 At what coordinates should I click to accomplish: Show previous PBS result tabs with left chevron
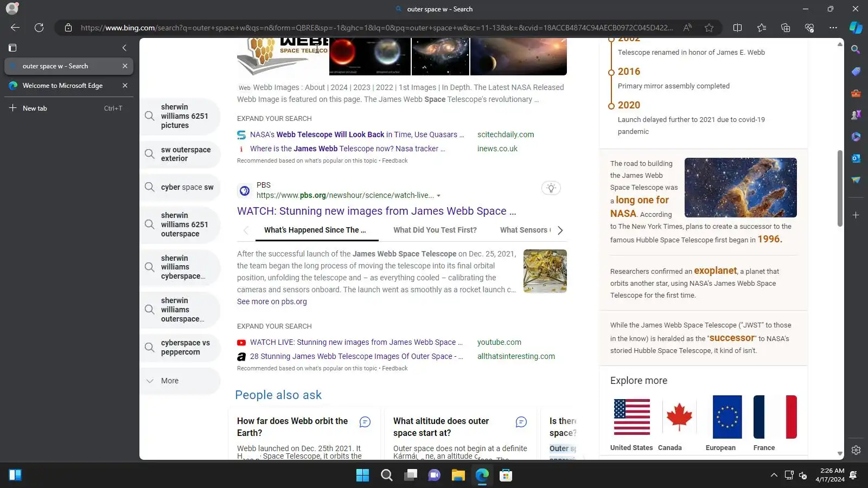[x=246, y=230]
